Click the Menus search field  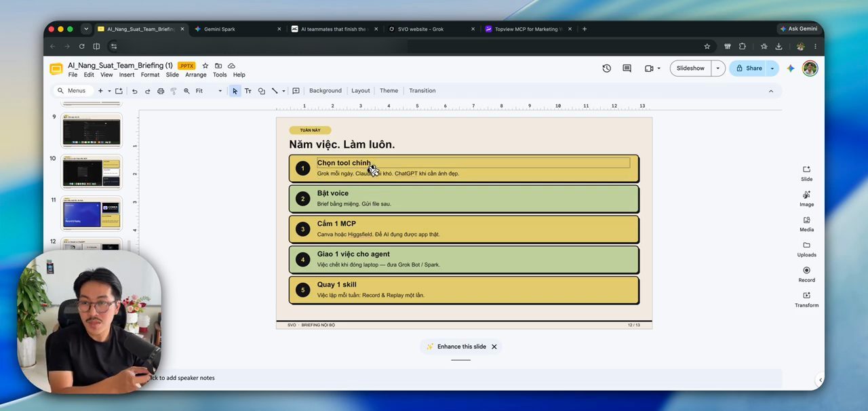pyautogui.click(x=73, y=91)
